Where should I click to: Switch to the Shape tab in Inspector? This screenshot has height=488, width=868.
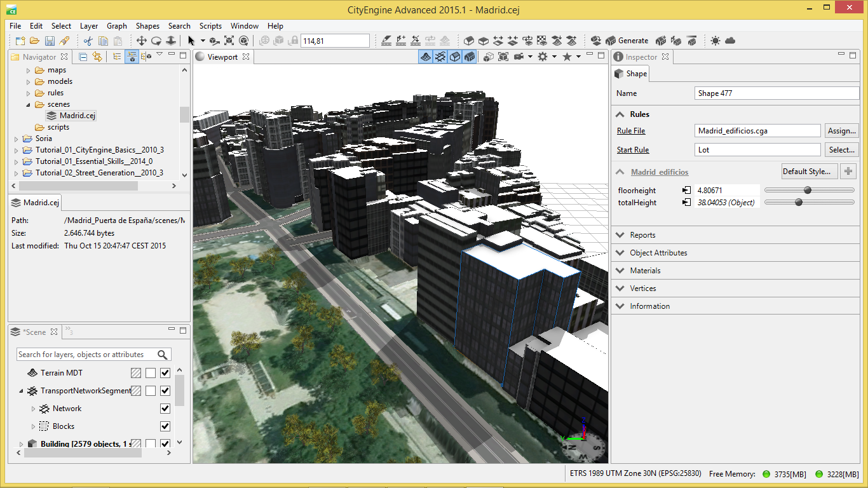tap(630, 74)
